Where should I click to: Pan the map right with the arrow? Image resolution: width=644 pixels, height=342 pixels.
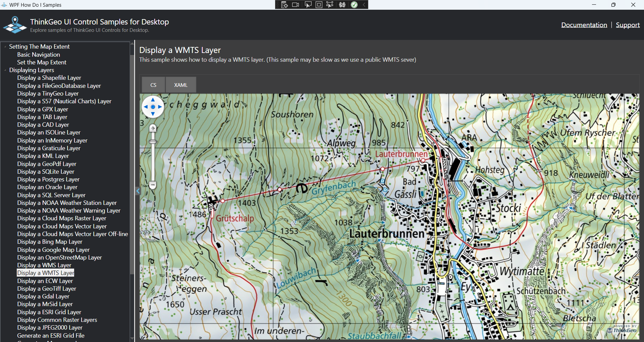[x=160, y=107]
